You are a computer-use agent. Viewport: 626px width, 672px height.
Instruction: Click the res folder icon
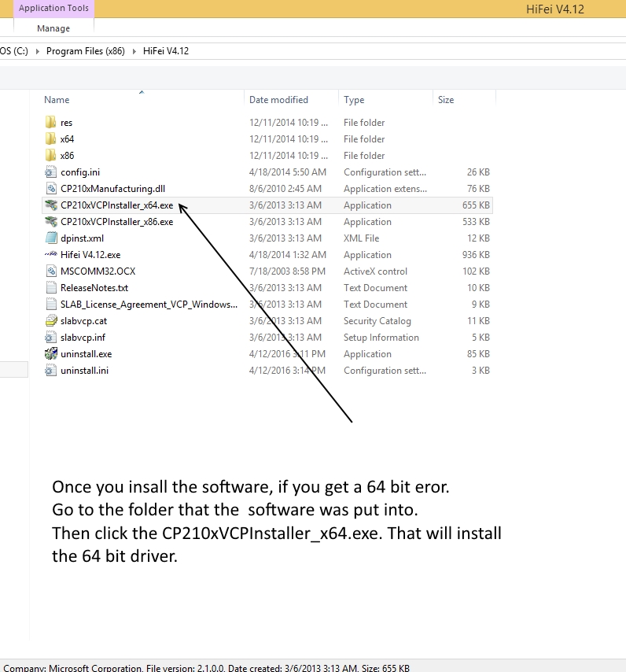[50, 122]
